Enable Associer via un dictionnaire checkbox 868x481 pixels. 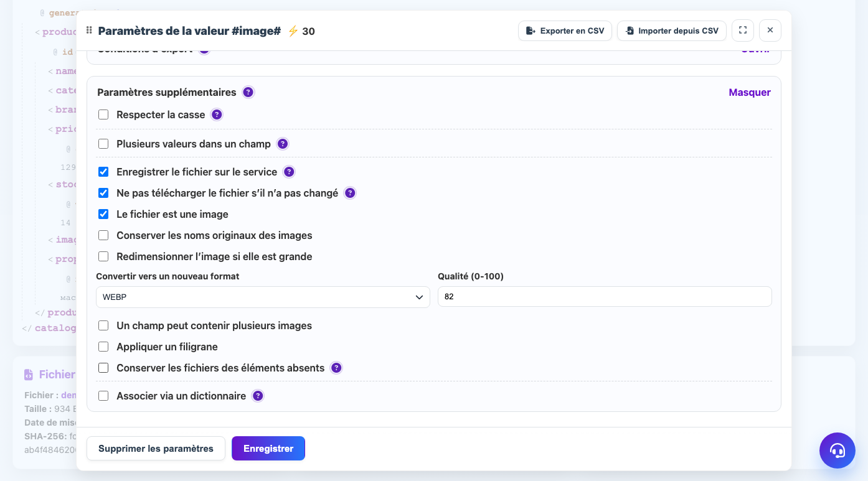103,396
